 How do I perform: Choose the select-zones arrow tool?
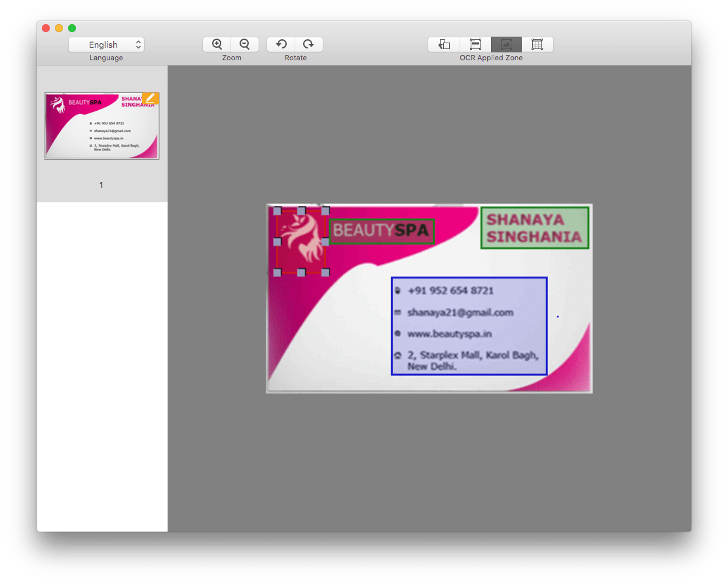(x=444, y=45)
